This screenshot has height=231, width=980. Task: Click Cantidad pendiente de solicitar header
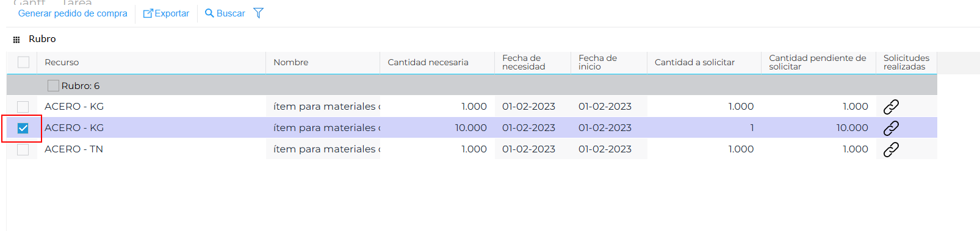coord(818,62)
